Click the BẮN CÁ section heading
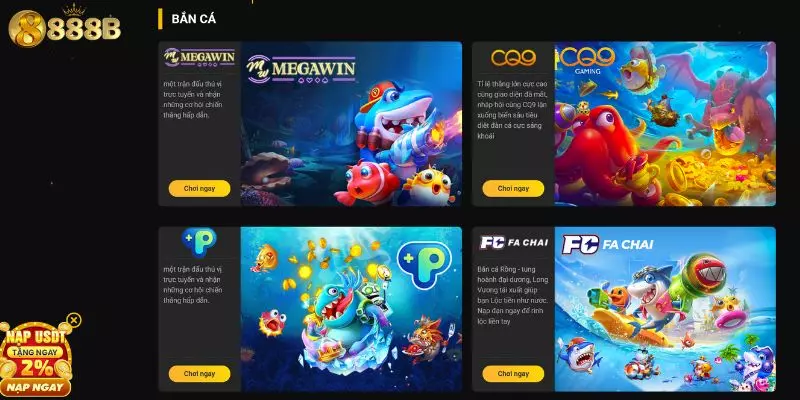 193,19
